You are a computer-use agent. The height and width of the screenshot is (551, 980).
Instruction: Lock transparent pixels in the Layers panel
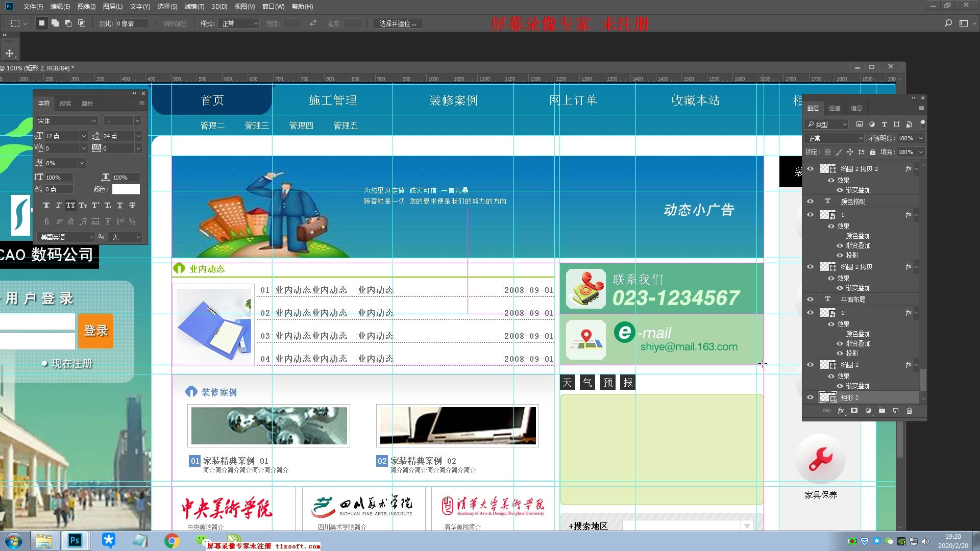pyautogui.click(x=827, y=152)
